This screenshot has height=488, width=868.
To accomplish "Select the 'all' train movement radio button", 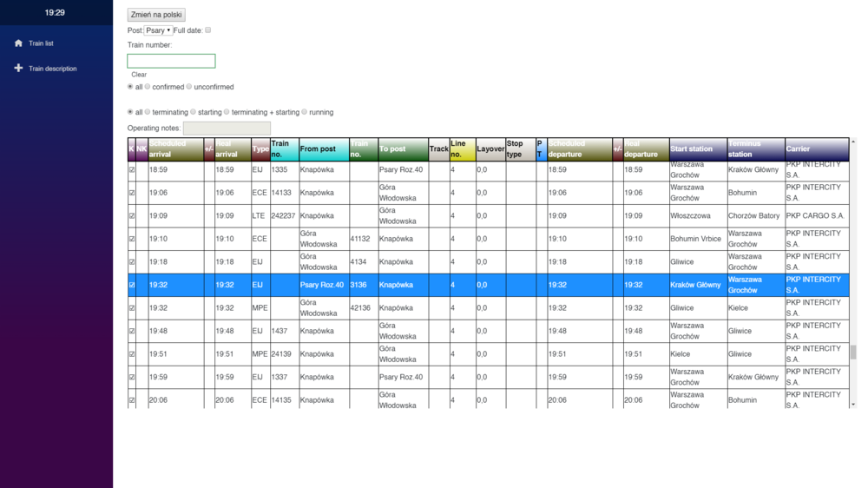I will click(x=130, y=112).
